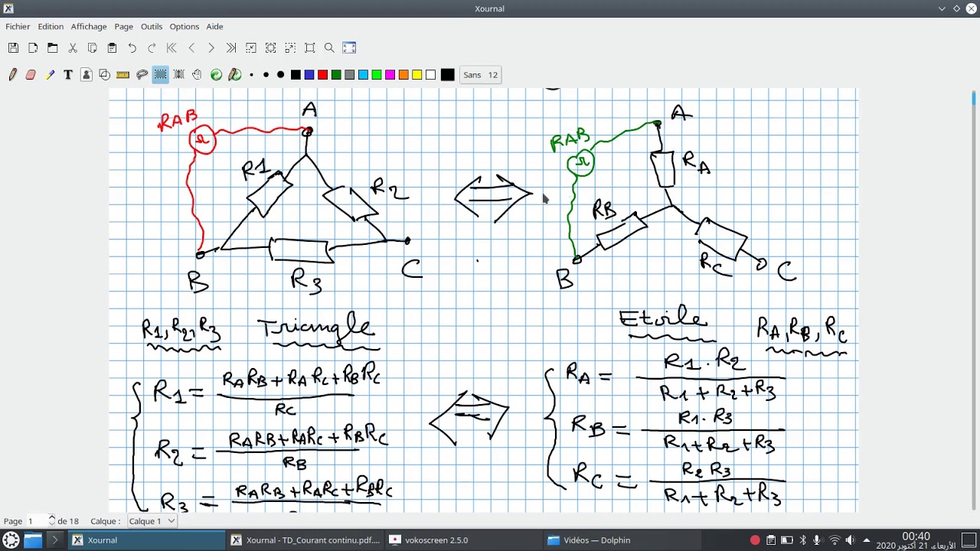The height and width of the screenshot is (551, 980).
Task: Open the Calque 1 layer dropdown
Action: click(152, 521)
